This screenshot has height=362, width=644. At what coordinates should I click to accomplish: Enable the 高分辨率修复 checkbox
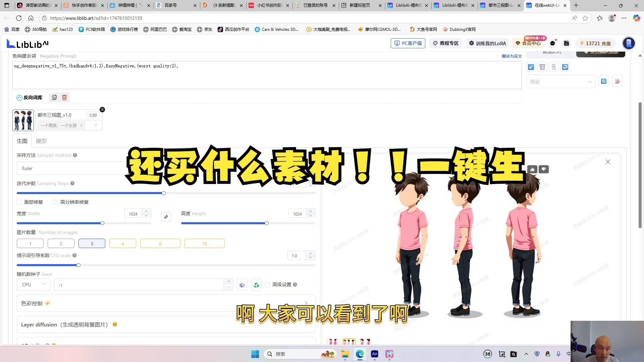56,202
